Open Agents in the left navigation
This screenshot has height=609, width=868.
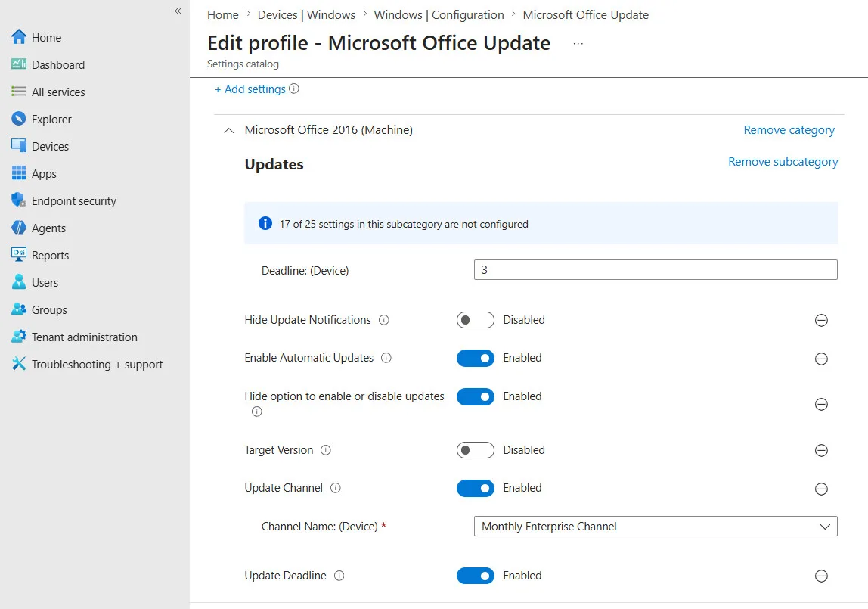pyautogui.click(x=48, y=228)
